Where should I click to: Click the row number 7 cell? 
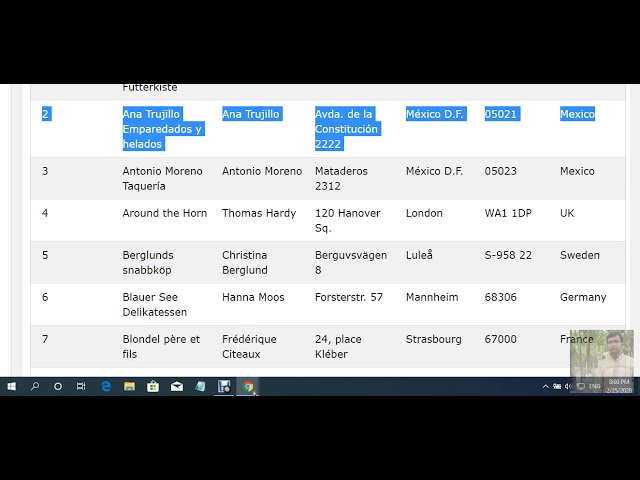pos(45,339)
